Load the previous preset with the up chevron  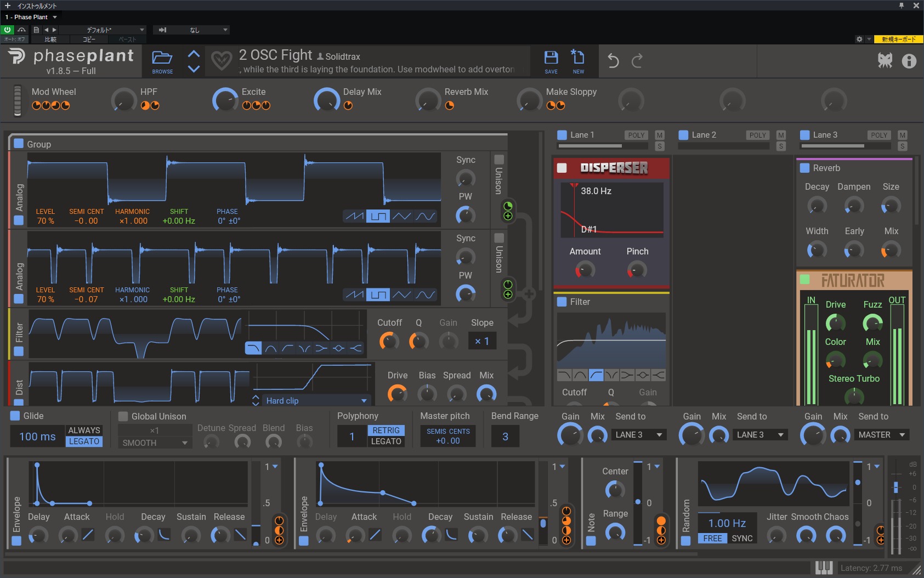(x=194, y=54)
